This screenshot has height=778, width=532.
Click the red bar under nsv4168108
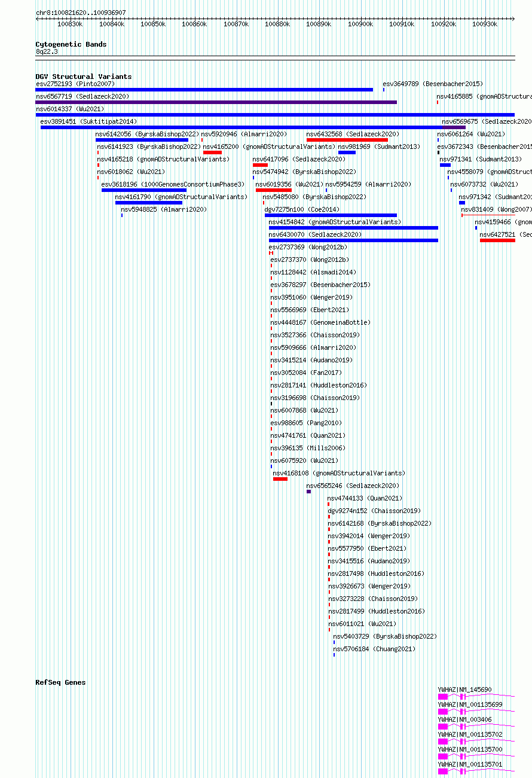(x=280, y=479)
